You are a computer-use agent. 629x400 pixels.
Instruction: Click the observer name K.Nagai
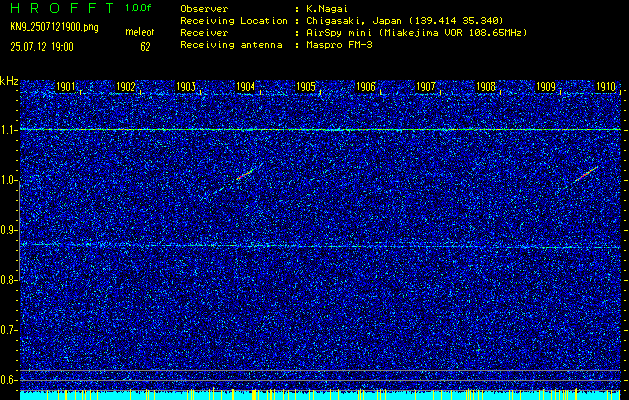pyautogui.click(x=327, y=8)
